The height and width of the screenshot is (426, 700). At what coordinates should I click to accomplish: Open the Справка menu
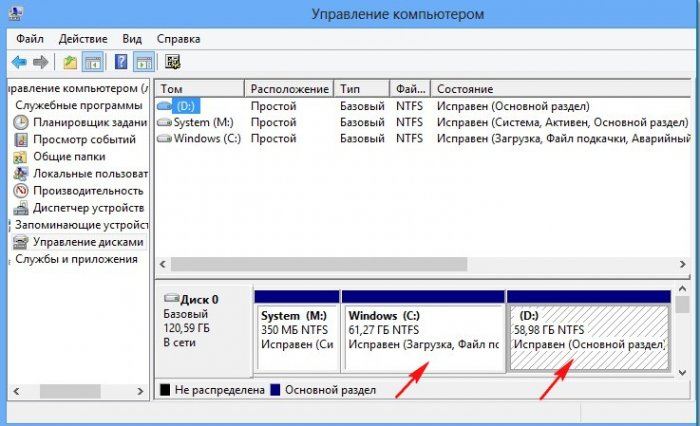pos(178,38)
